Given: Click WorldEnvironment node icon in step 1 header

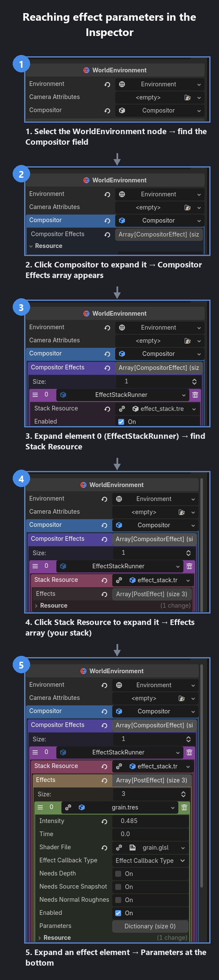Looking at the screenshot, I should click(x=86, y=70).
